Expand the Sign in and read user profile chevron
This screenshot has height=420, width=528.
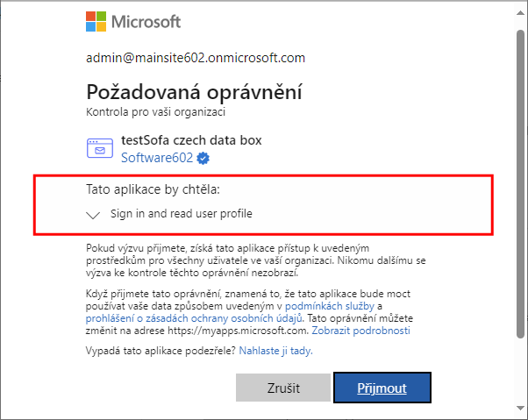click(x=93, y=215)
